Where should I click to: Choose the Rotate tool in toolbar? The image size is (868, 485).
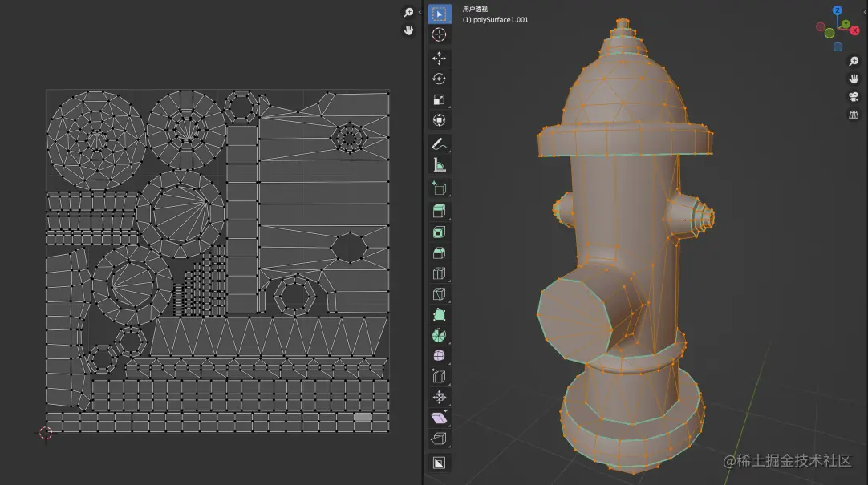coord(440,79)
